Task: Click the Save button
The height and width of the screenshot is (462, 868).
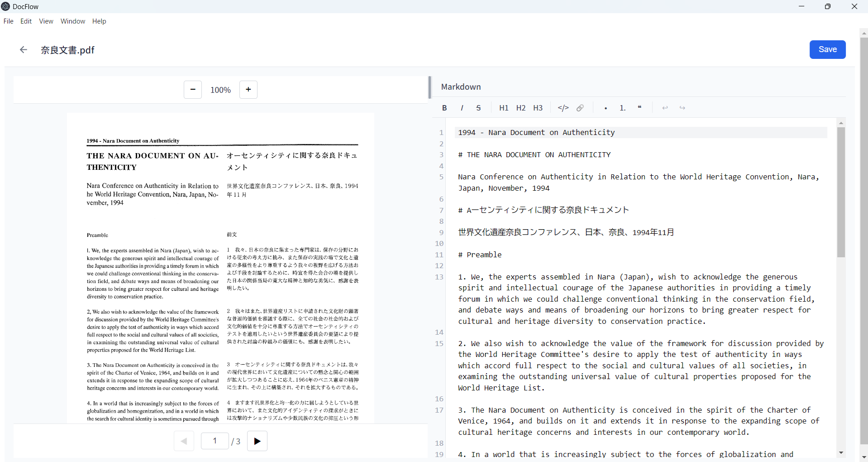Action: point(827,49)
